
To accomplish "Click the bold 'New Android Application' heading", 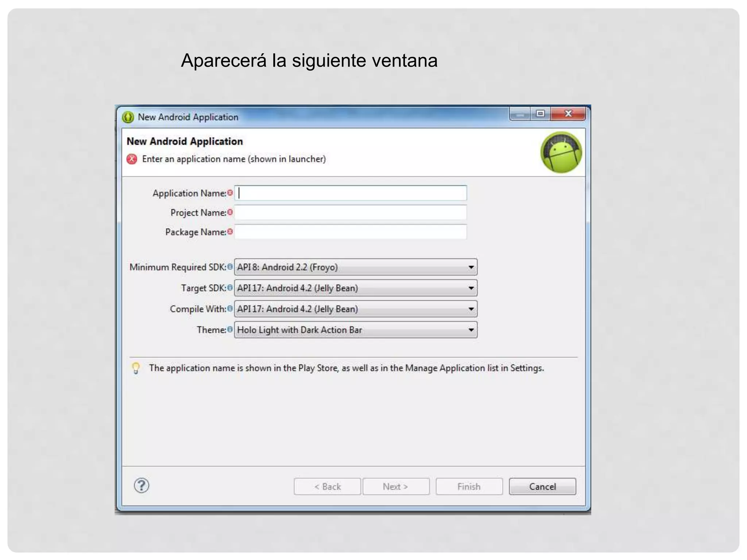I will (x=185, y=141).
